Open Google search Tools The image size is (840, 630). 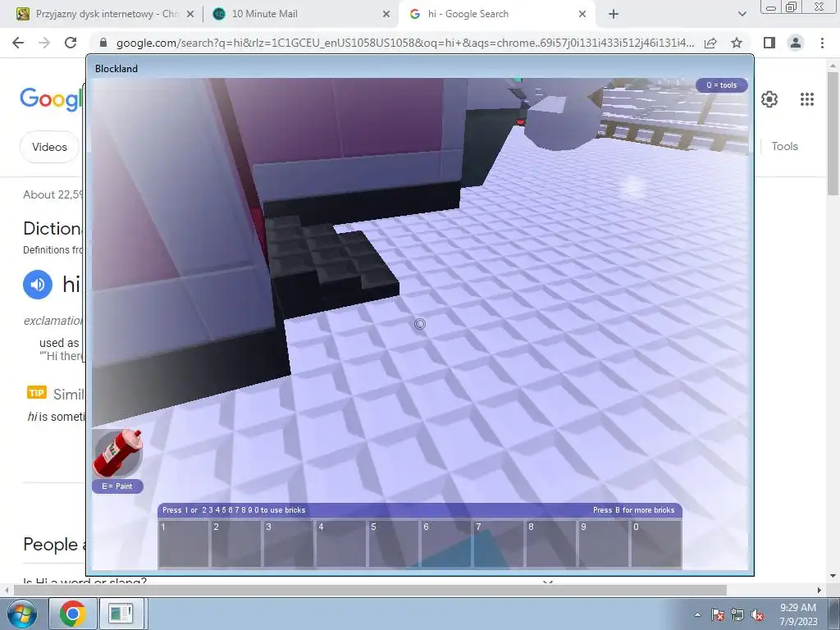point(784,146)
